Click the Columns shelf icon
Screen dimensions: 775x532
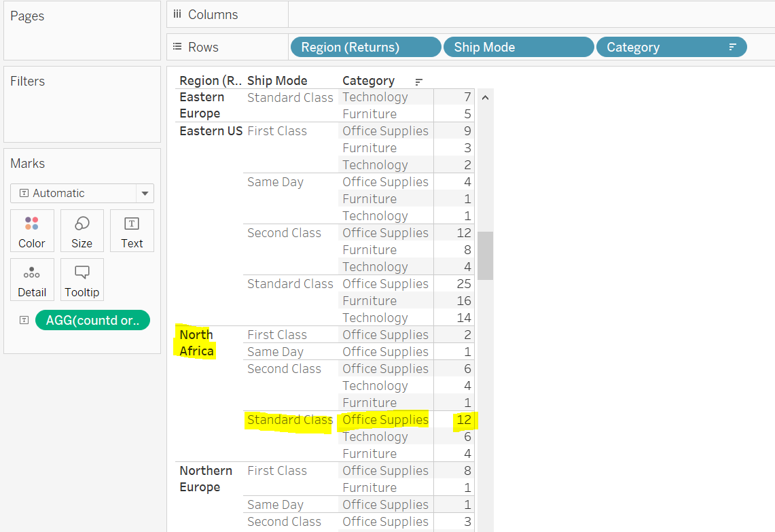click(178, 14)
